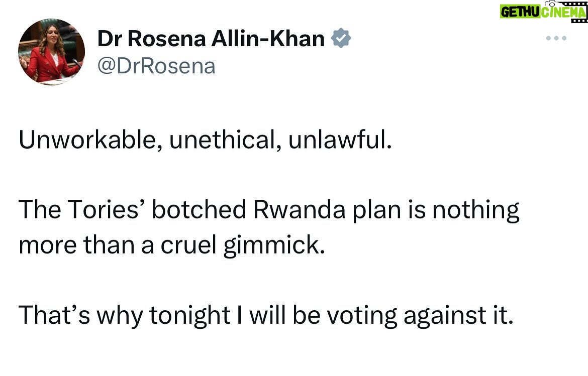Click the green GETHU part of the watermark
This screenshot has width=588, height=376.
pos(520,12)
